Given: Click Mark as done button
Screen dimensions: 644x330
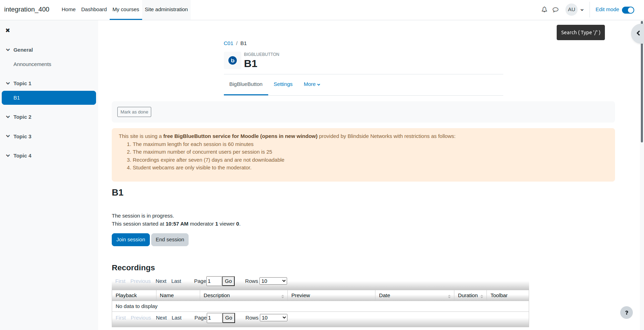Looking at the screenshot, I should [x=134, y=112].
